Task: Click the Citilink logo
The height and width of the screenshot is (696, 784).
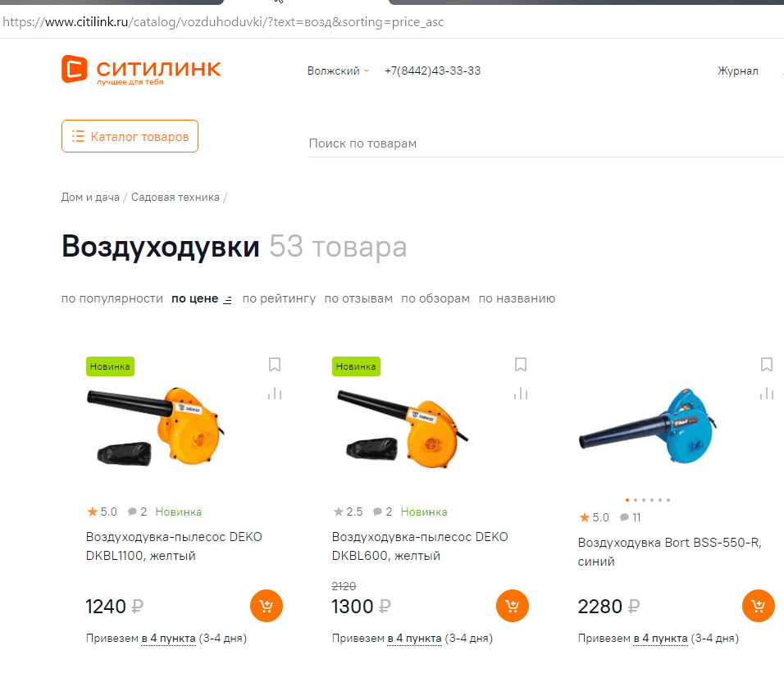Action: coord(141,70)
